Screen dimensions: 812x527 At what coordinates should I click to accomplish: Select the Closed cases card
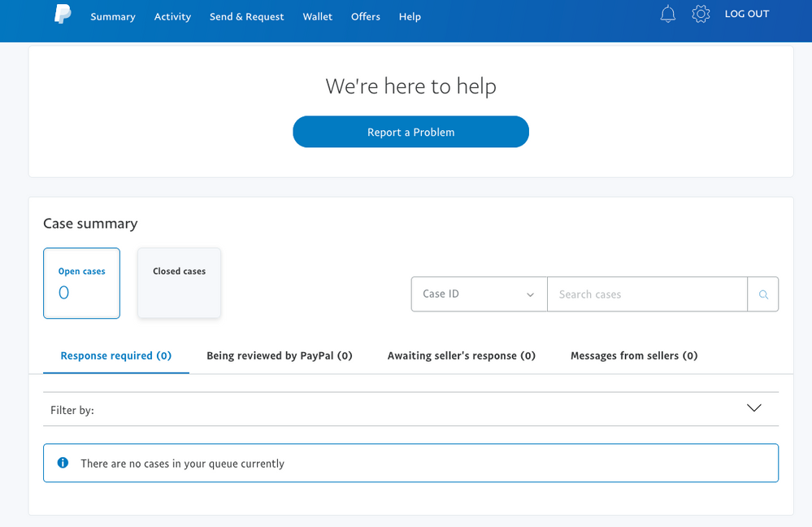click(x=179, y=283)
